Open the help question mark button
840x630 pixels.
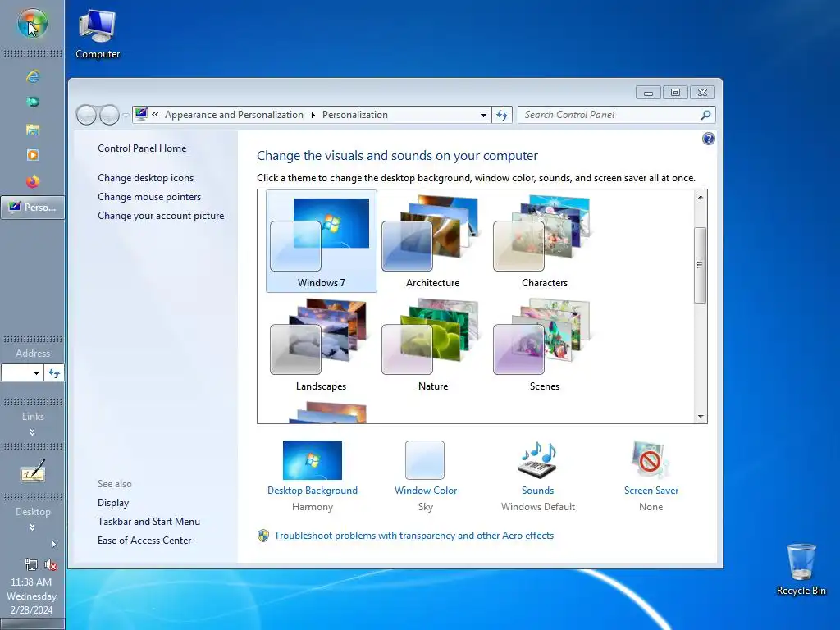click(x=708, y=139)
